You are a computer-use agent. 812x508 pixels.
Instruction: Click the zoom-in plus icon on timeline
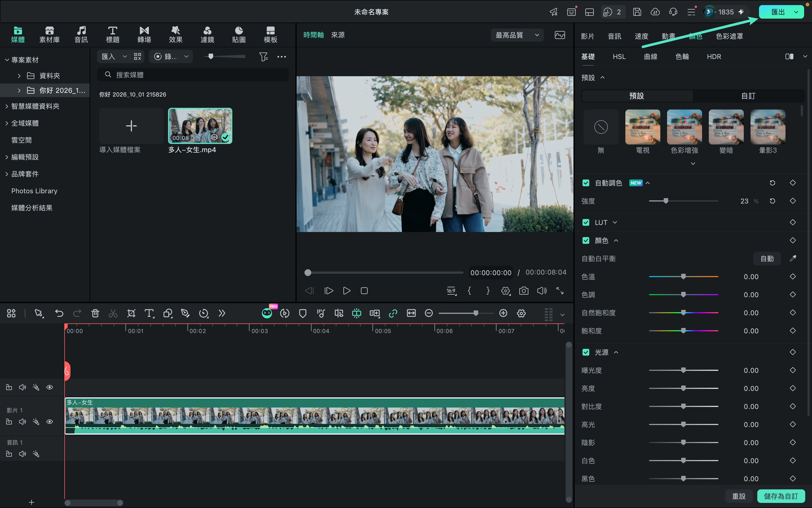pos(503,313)
